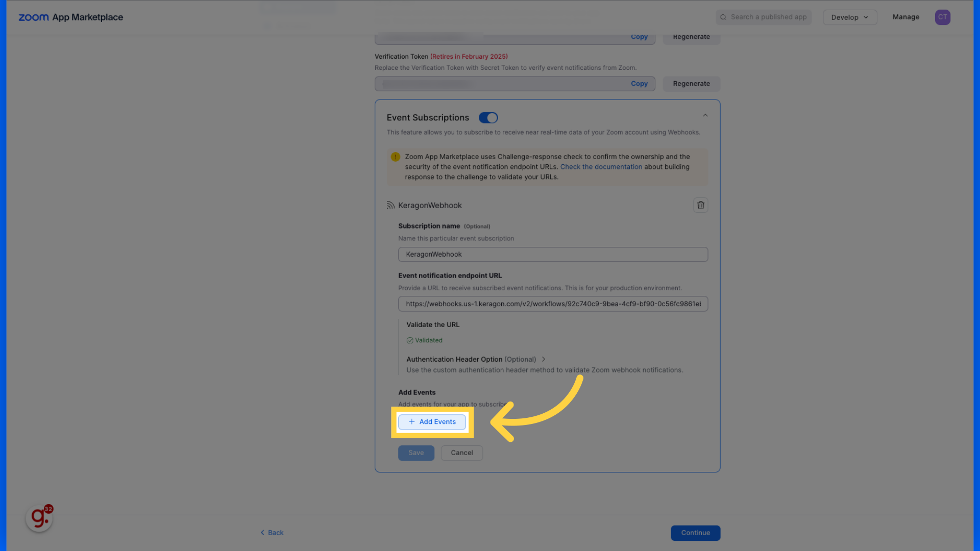
Task: Toggle the Event Subscriptions switch off
Action: (488, 118)
